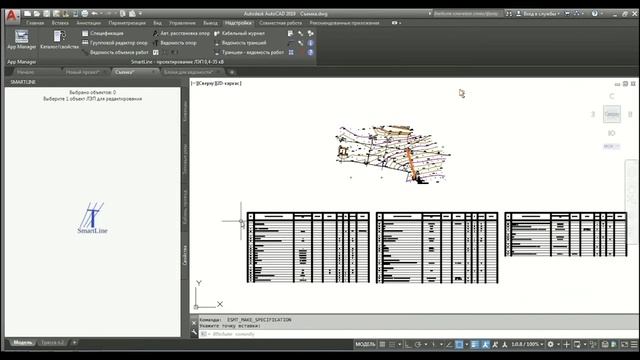Click the Сверху view cube face
This screenshot has height=360, width=640.
tap(612, 114)
